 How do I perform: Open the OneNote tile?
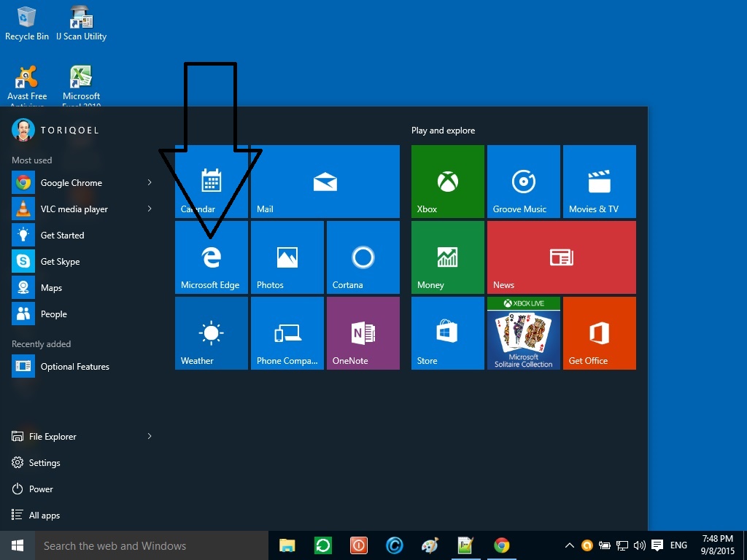pyautogui.click(x=363, y=333)
